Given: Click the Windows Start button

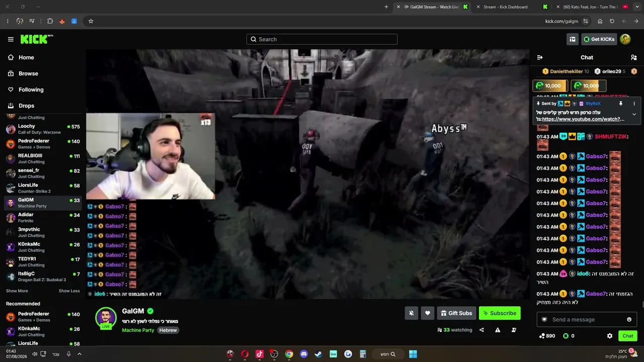Looking at the screenshot, I should 413,354.
